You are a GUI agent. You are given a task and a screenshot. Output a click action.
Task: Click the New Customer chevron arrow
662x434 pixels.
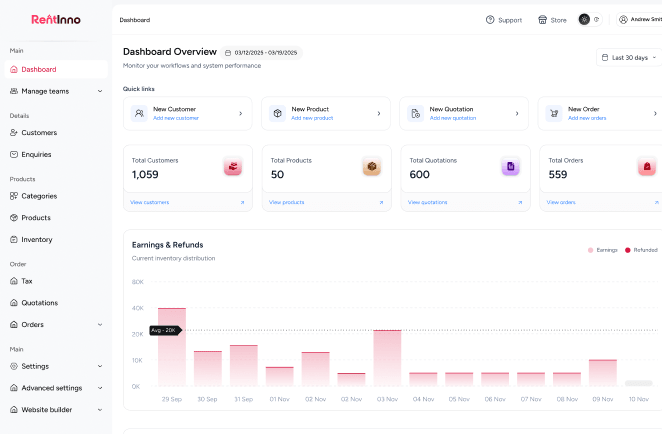(x=241, y=114)
